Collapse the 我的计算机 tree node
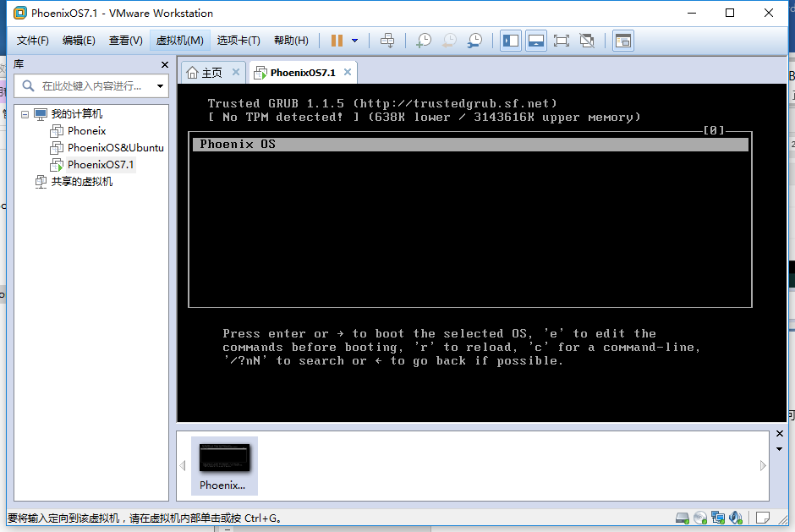The image size is (795, 532). pyautogui.click(x=25, y=114)
